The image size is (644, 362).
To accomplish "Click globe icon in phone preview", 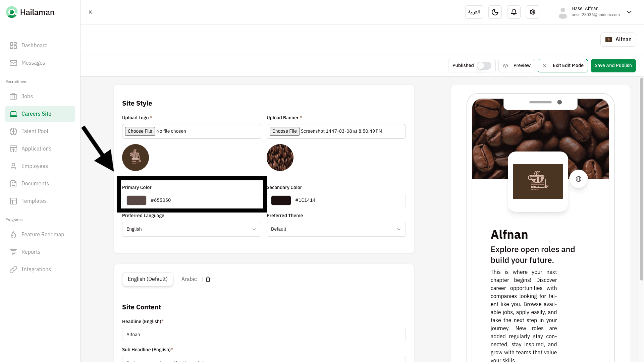I will (578, 179).
